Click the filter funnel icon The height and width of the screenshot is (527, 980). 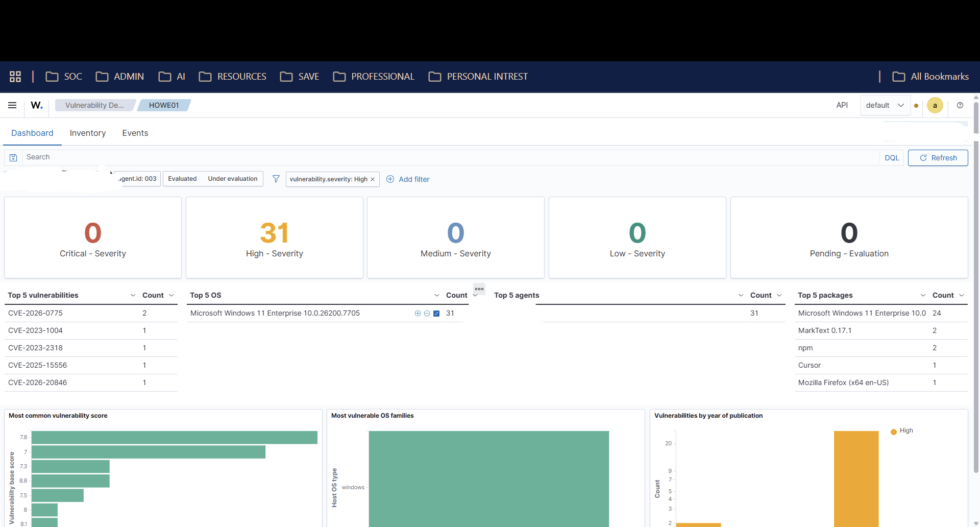(276, 179)
